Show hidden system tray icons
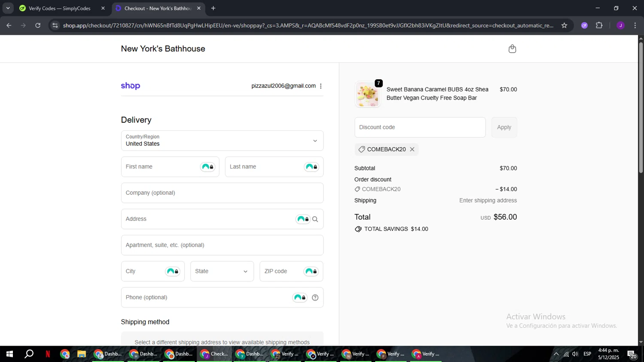 556,354
